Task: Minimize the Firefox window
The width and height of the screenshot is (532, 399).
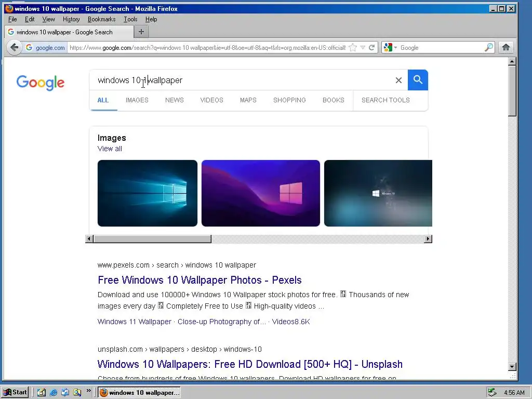Action: [x=494, y=9]
